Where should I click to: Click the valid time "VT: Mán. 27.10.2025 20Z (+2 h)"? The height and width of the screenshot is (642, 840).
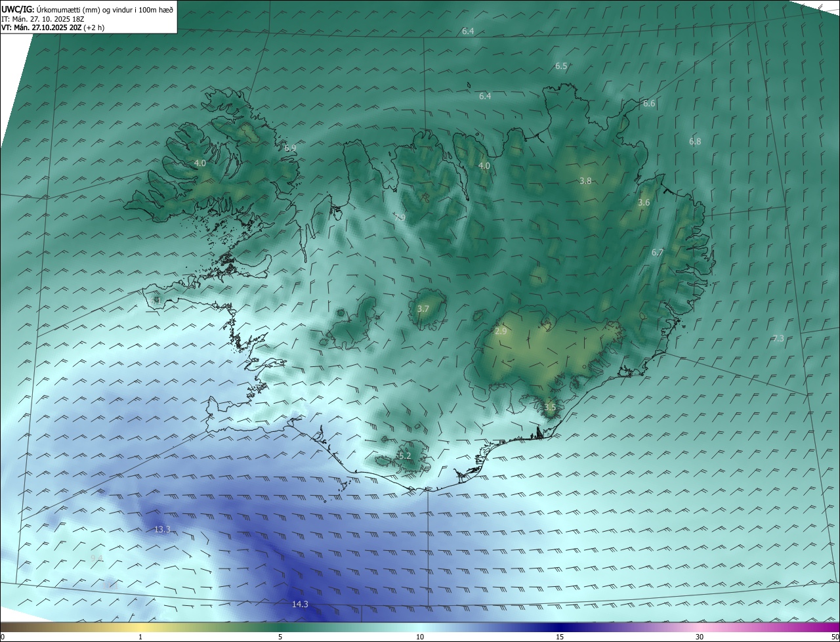(x=52, y=28)
